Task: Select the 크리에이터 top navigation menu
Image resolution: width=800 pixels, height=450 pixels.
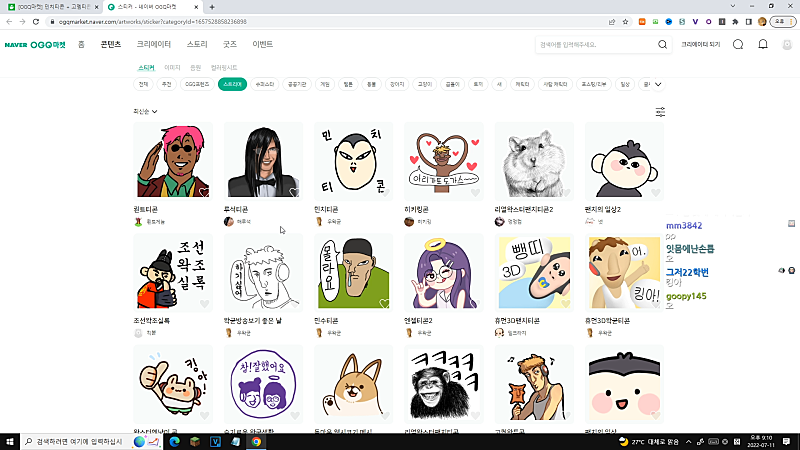Action: [154, 45]
